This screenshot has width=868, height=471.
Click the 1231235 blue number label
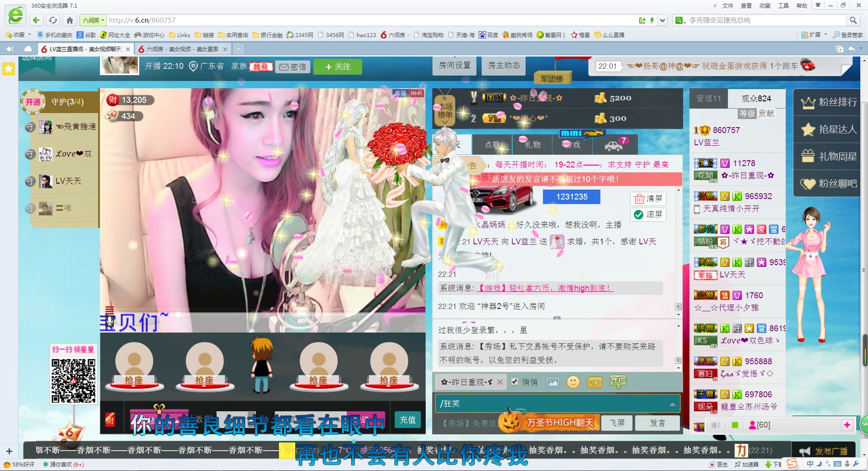tap(572, 197)
